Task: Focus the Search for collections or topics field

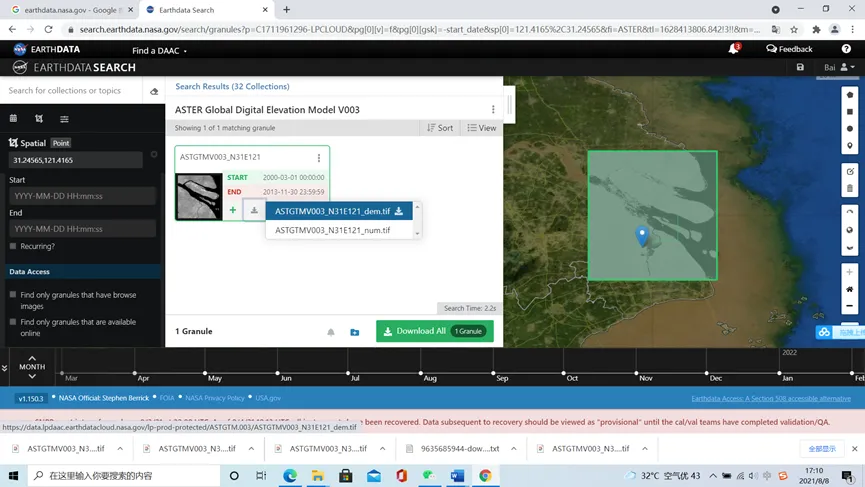Action: (72, 90)
